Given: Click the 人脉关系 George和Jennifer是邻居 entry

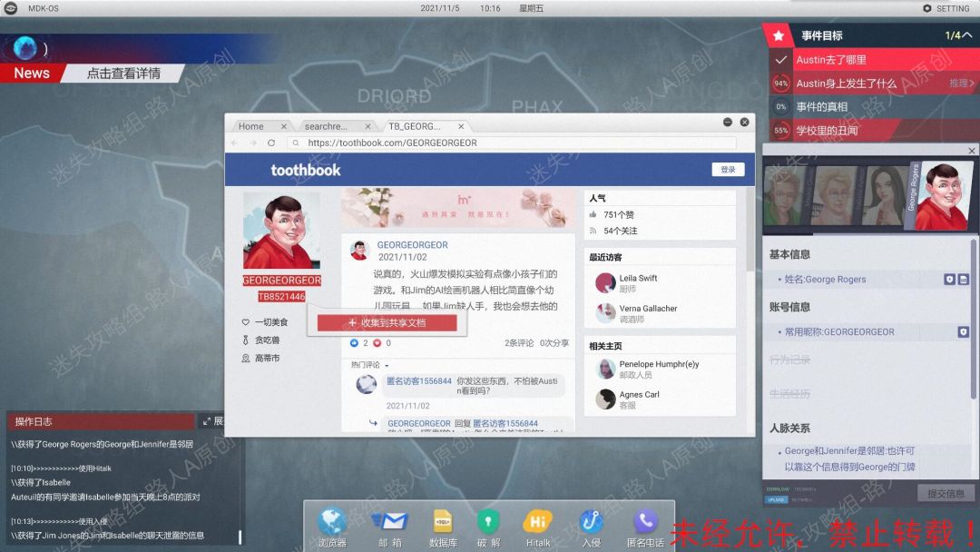Looking at the screenshot, I should pyautogui.click(x=848, y=458).
